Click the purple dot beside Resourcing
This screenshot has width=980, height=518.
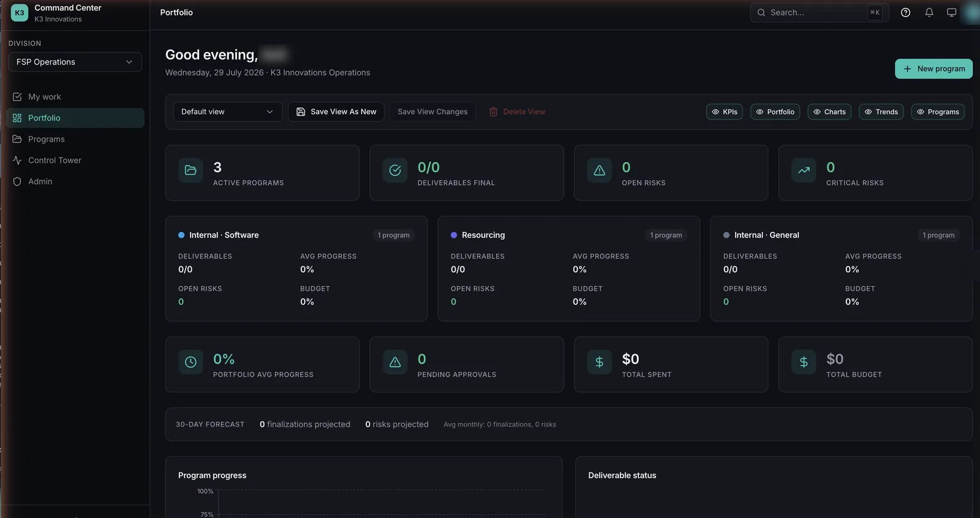[454, 235]
